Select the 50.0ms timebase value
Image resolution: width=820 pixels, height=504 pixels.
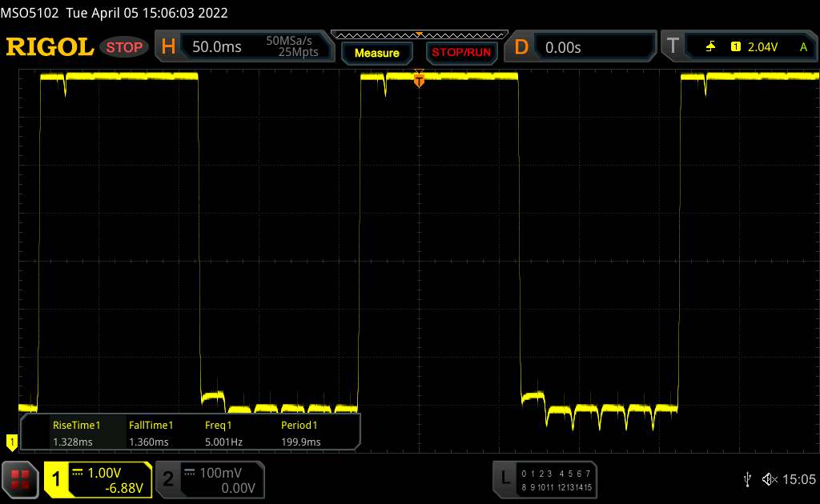(216, 47)
